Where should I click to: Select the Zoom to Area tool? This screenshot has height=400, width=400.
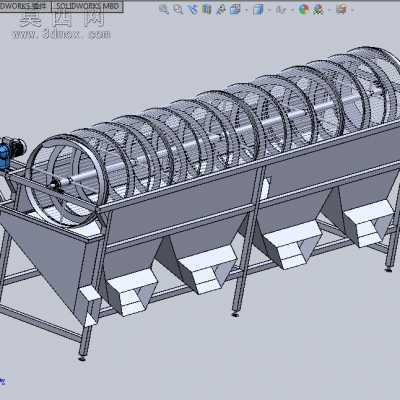point(178,9)
